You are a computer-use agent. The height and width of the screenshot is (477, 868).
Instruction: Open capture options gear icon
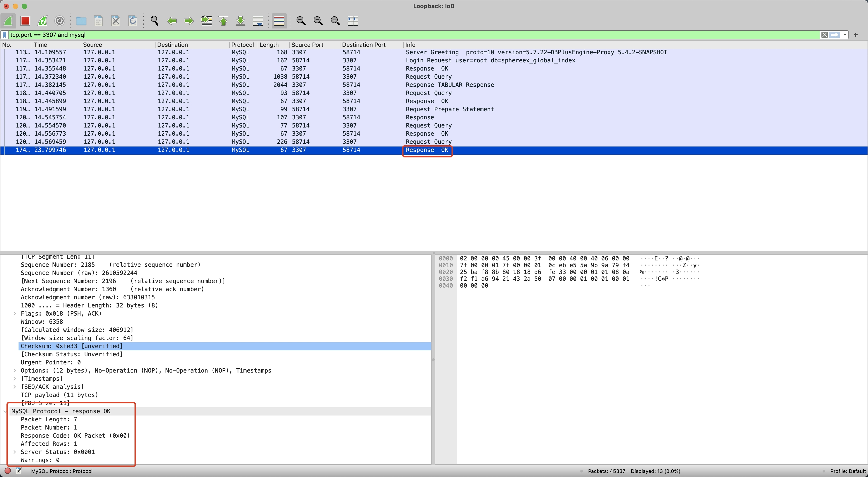(60, 21)
